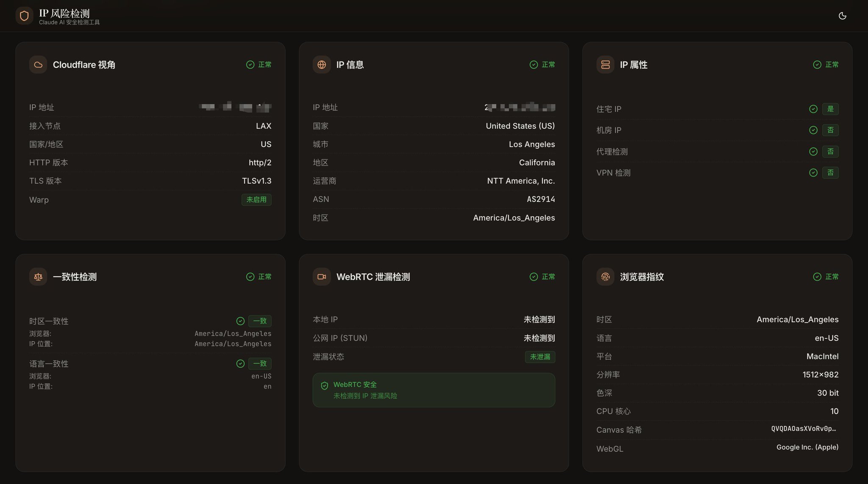Click the VPN 检测 check mark icon

(x=813, y=172)
